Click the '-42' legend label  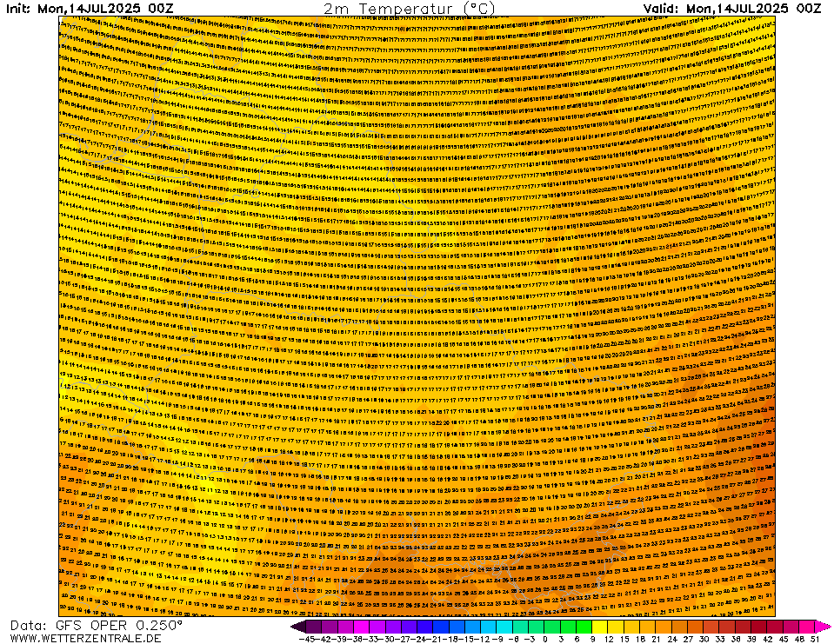click(x=323, y=639)
